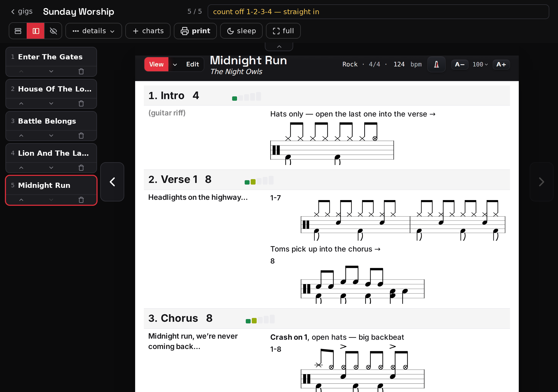Select the 1. Intro section header
The width and height of the screenshot is (558, 392).
[327, 96]
